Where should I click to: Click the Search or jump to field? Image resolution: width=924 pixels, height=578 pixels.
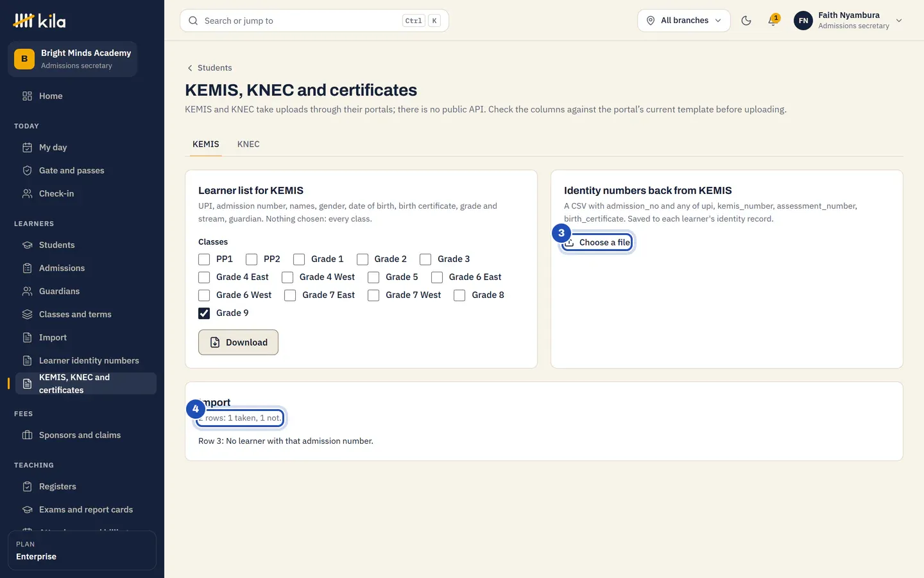click(314, 21)
